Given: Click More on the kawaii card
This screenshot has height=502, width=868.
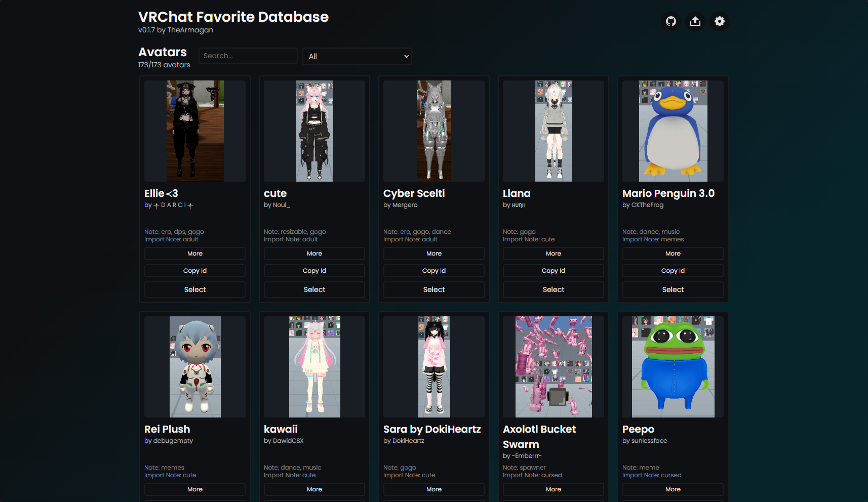Looking at the screenshot, I should [314, 489].
